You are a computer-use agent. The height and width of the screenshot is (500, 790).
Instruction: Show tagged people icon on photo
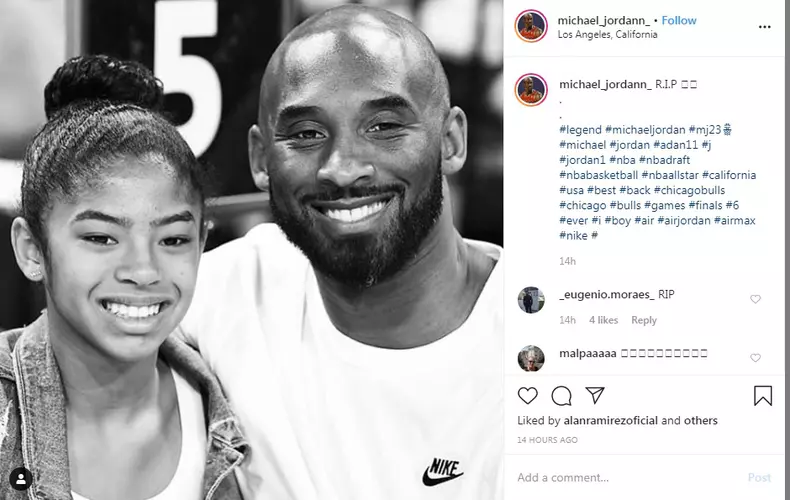click(x=21, y=479)
